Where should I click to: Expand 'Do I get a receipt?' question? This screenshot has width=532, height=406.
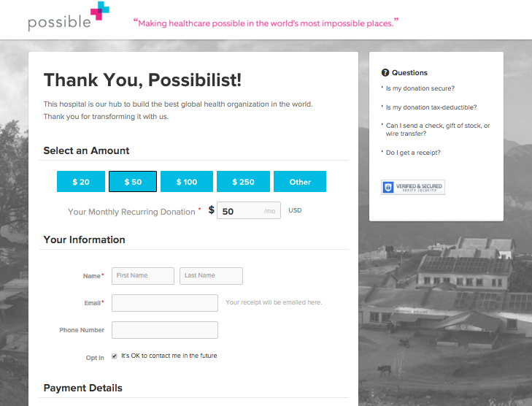[413, 153]
